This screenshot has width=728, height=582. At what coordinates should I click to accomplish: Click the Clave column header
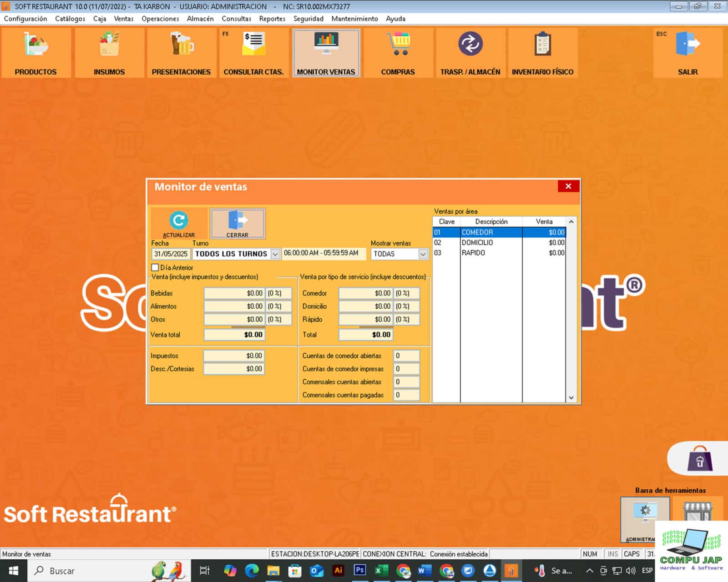pos(447,221)
